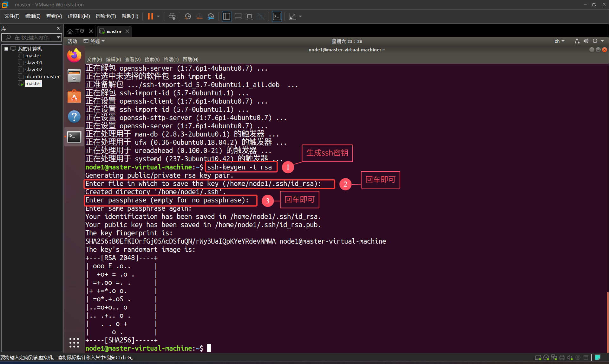Click the CD/DVD device status icon
The width and height of the screenshot is (609, 364).
point(546,357)
